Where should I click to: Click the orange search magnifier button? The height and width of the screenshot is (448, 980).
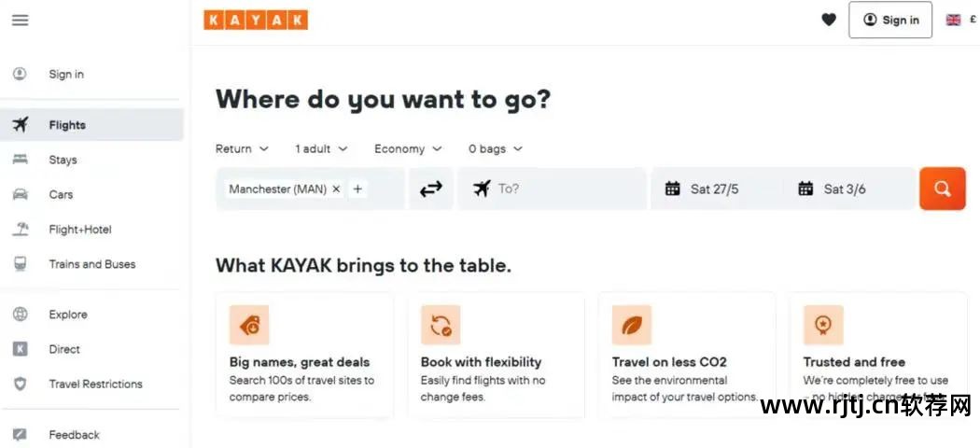942,189
